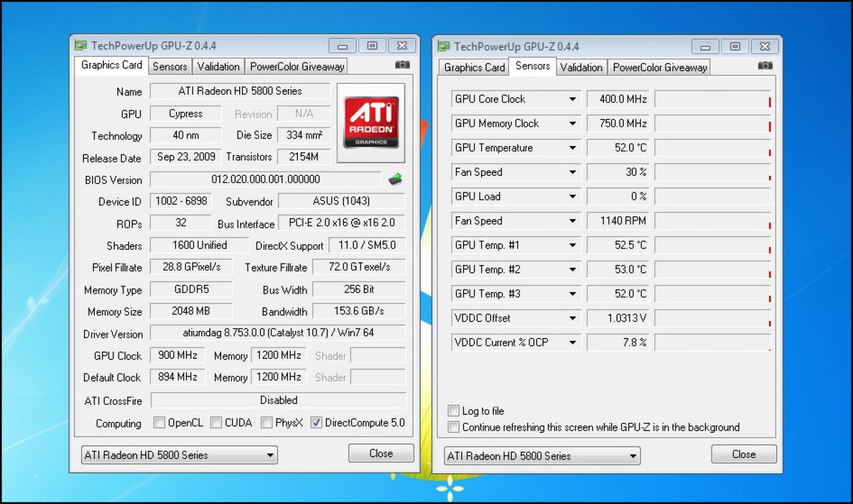Click the Name field ATI Radeon HD 5800 Series
This screenshot has width=853, height=504.
click(240, 91)
